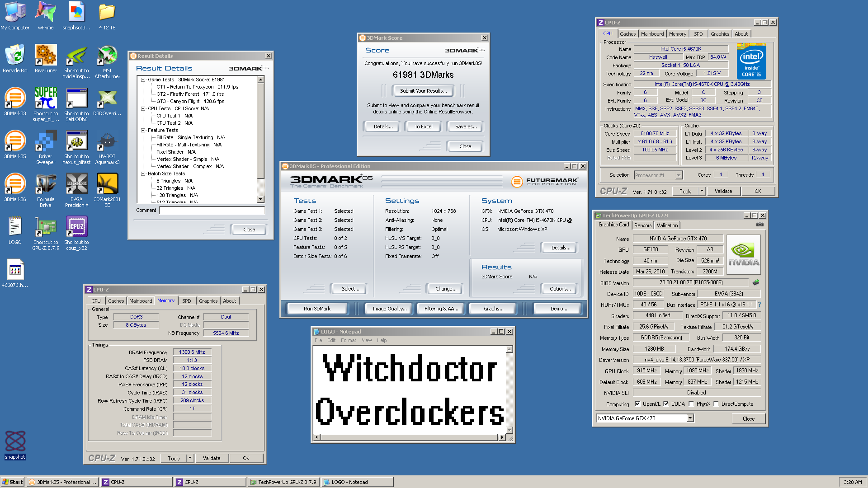The image size is (868, 488).
Task: Switch to Caches tab in top-right CPU-Z
Action: coord(627,34)
